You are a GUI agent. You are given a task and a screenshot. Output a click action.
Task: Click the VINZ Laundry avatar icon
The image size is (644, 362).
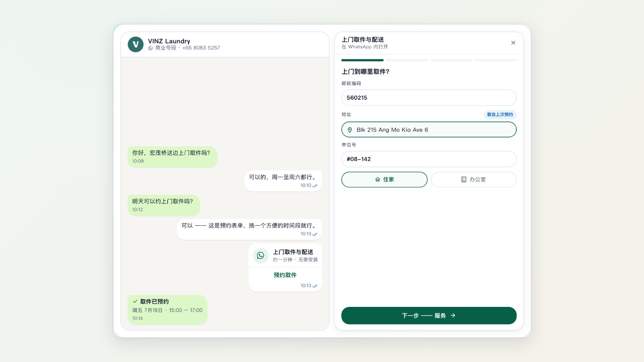136,45
